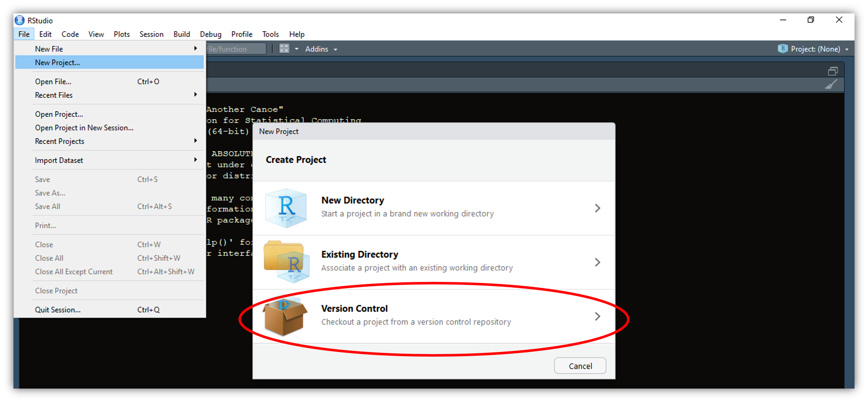Viewport: 868px width, 402px height.
Task: Open the Tools menu
Action: pos(270,34)
